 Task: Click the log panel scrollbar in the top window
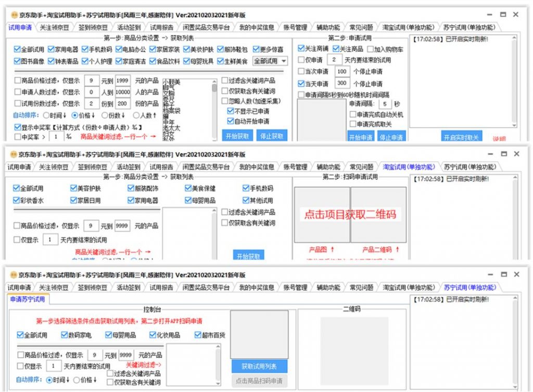(x=514, y=81)
